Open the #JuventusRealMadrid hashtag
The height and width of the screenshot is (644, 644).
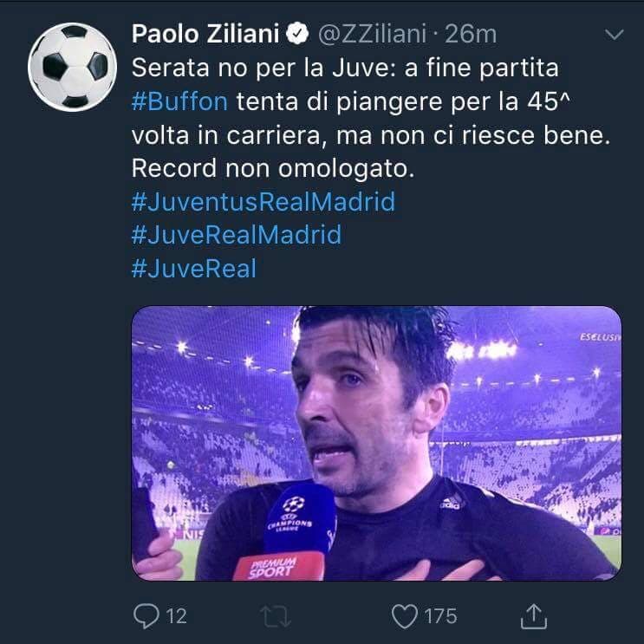point(263,202)
